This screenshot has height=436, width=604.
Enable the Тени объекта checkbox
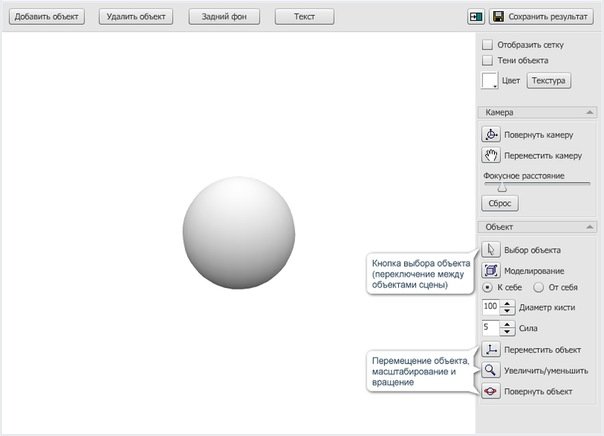tap(487, 60)
